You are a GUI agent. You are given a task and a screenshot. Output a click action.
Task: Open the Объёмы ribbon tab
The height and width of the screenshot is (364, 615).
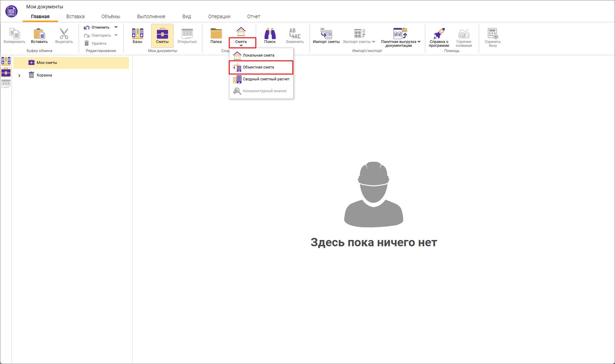(111, 16)
